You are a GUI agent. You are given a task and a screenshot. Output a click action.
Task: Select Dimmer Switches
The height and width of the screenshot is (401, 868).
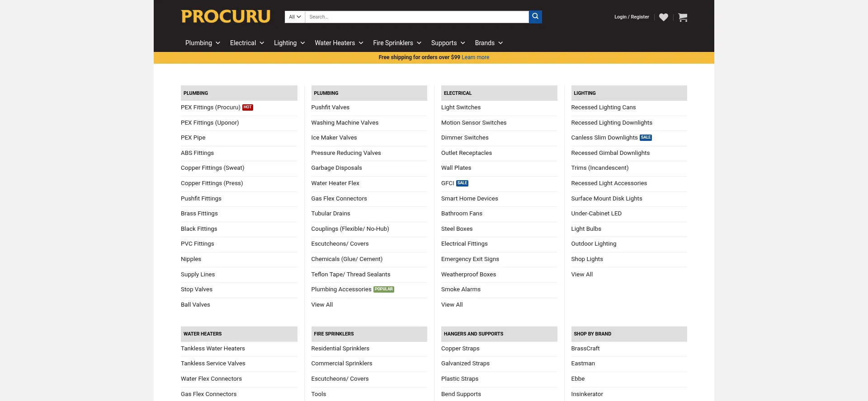coord(465,138)
